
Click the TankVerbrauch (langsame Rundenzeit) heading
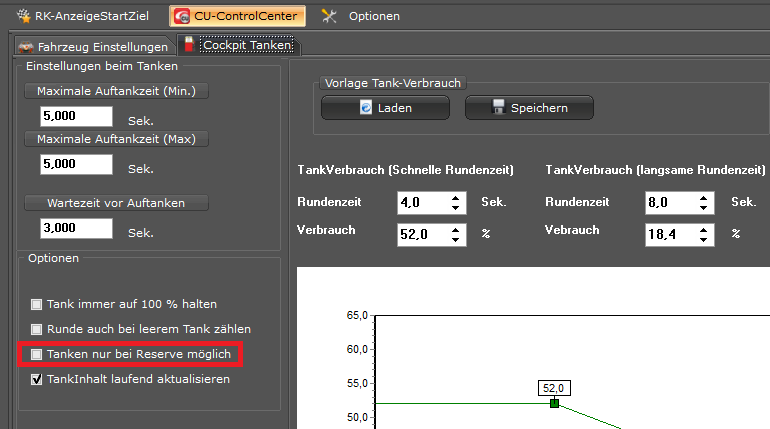click(655, 170)
